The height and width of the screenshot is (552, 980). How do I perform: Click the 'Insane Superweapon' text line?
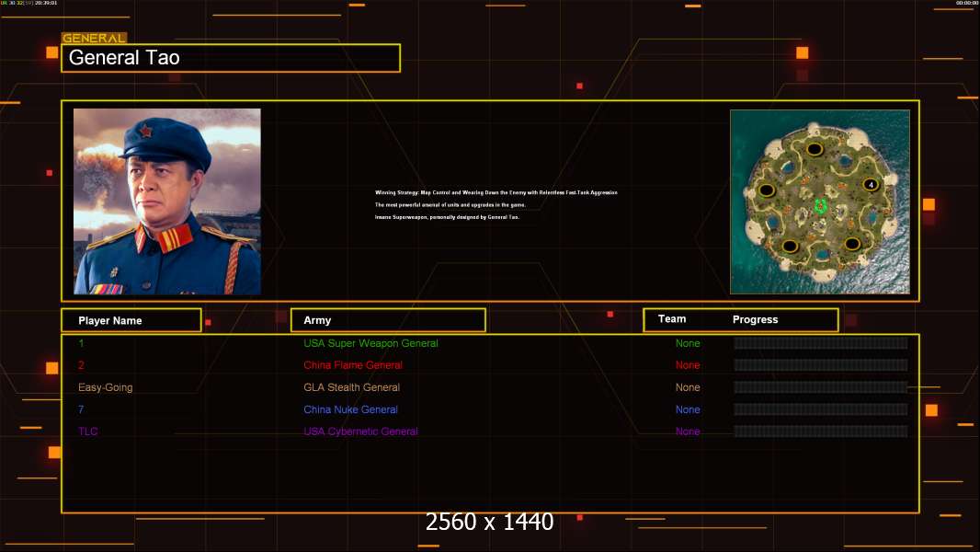(447, 217)
